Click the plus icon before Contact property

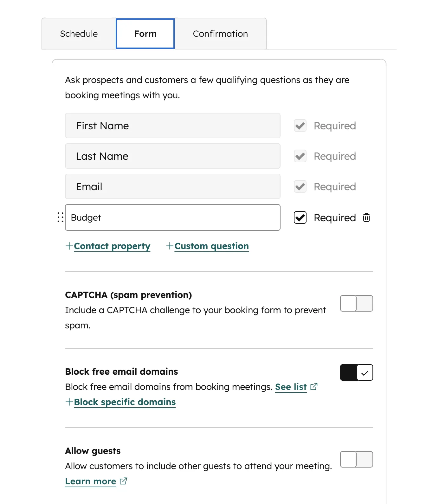69,246
